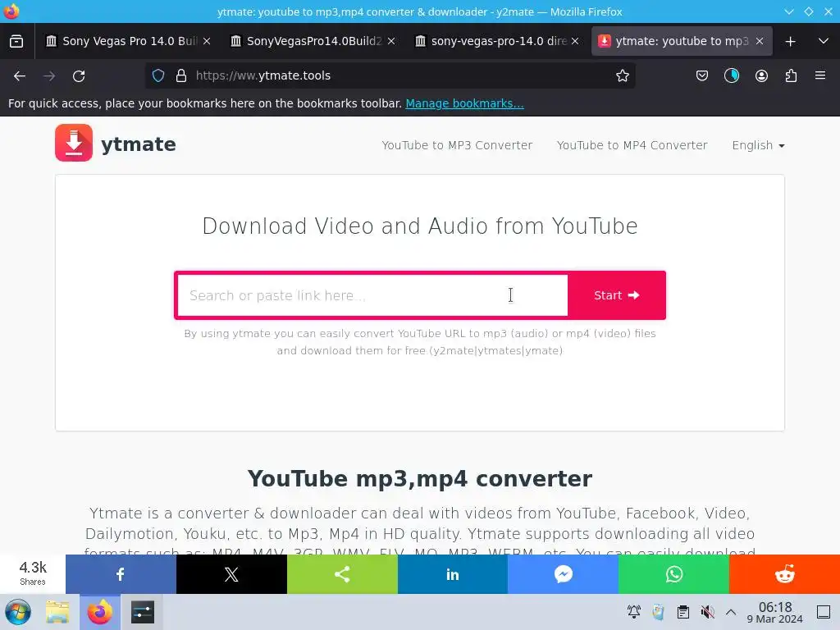This screenshot has width=840, height=630.
Task: Expand the English language dropdown
Action: pyautogui.click(x=758, y=145)
